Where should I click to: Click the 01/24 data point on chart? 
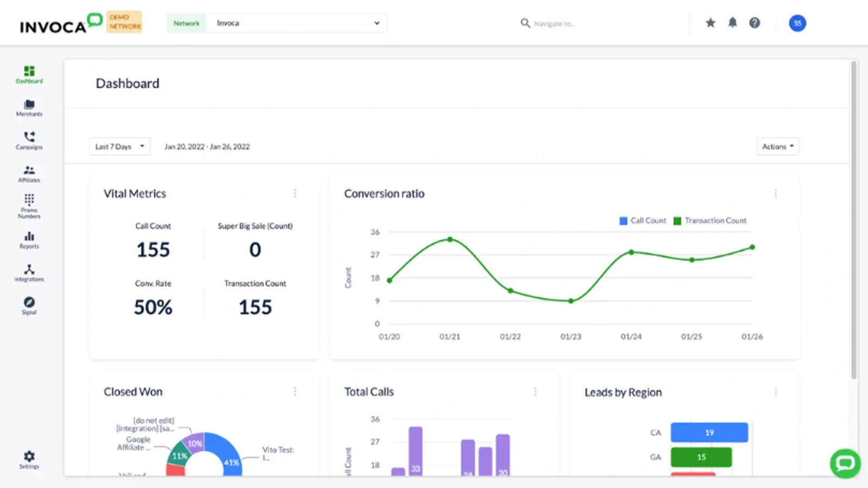pos(631,252)
